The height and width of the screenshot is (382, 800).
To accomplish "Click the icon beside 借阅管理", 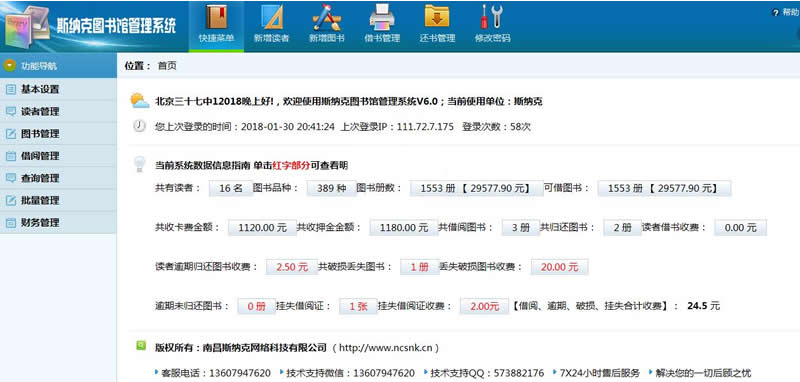I will [x=11, y=156].
